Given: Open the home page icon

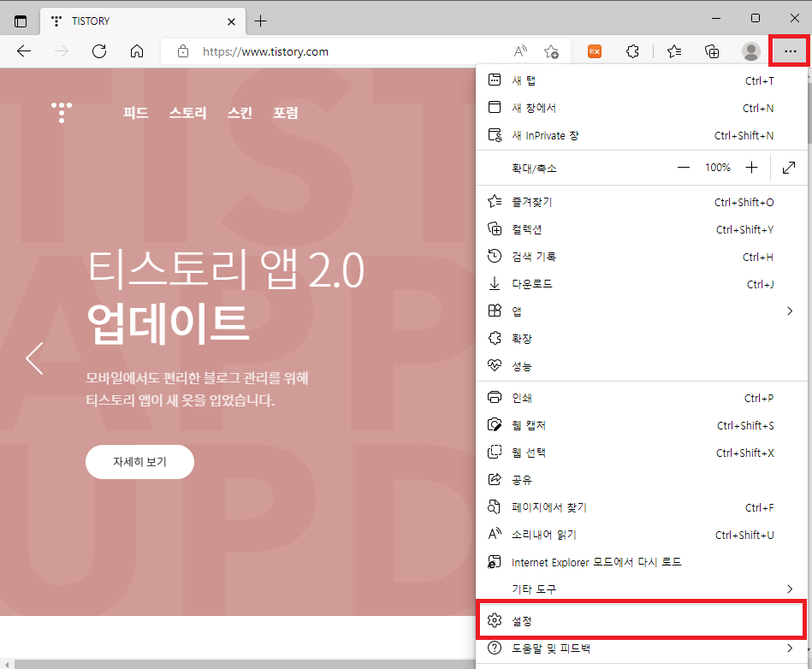Looking at the screenshot, I should (x=137, y=51).
